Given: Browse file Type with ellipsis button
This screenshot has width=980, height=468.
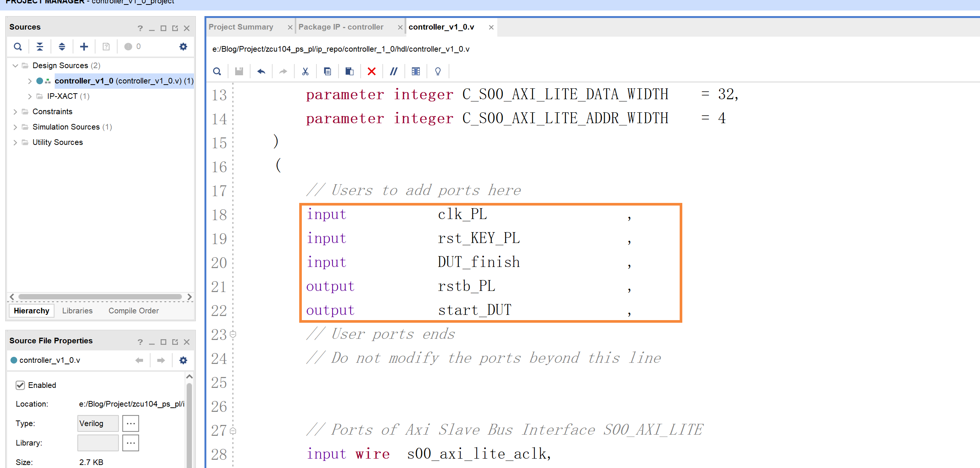Looking at the screenshot, I should pos(130,423).
